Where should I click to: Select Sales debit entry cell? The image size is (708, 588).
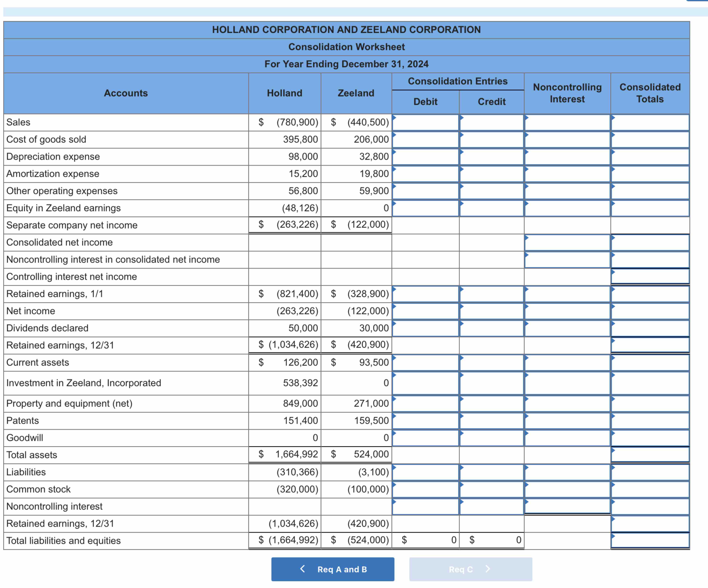point(425,122)
